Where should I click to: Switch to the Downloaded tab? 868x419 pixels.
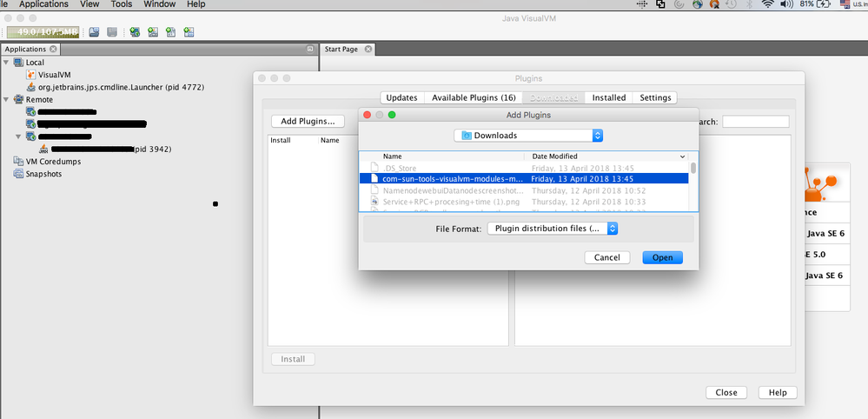click(553, 98)
